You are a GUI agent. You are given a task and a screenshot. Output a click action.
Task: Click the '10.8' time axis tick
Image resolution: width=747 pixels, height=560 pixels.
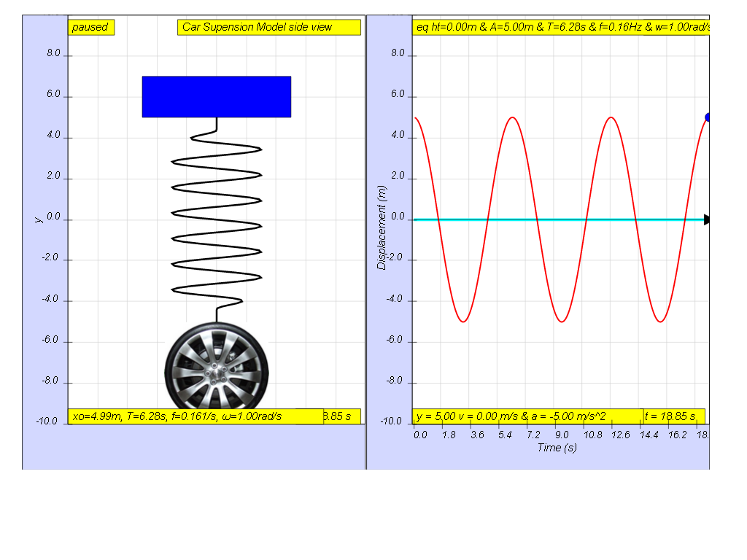(x=592, y=435)
